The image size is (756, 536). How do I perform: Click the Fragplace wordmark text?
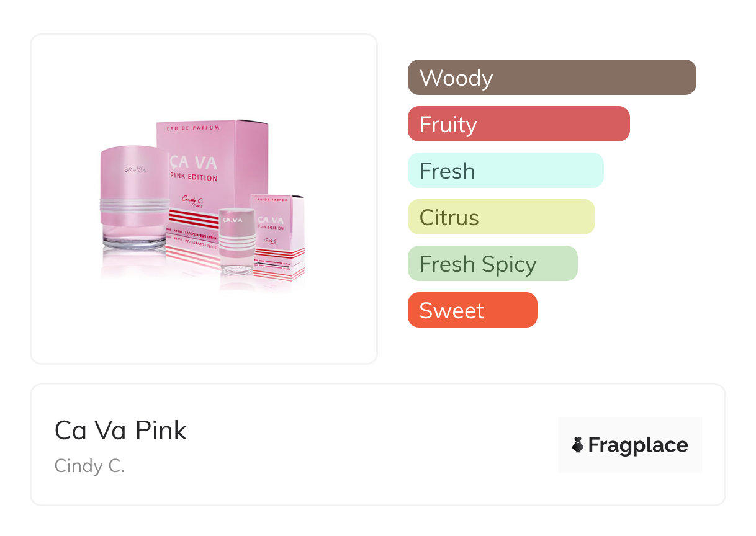[x=638, y=445]
